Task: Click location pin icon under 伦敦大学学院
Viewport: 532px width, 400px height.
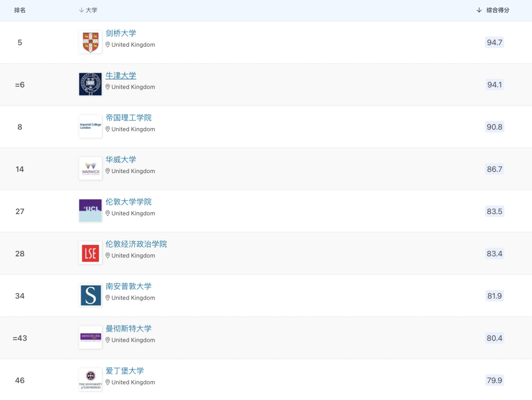Action: point(107,213)
